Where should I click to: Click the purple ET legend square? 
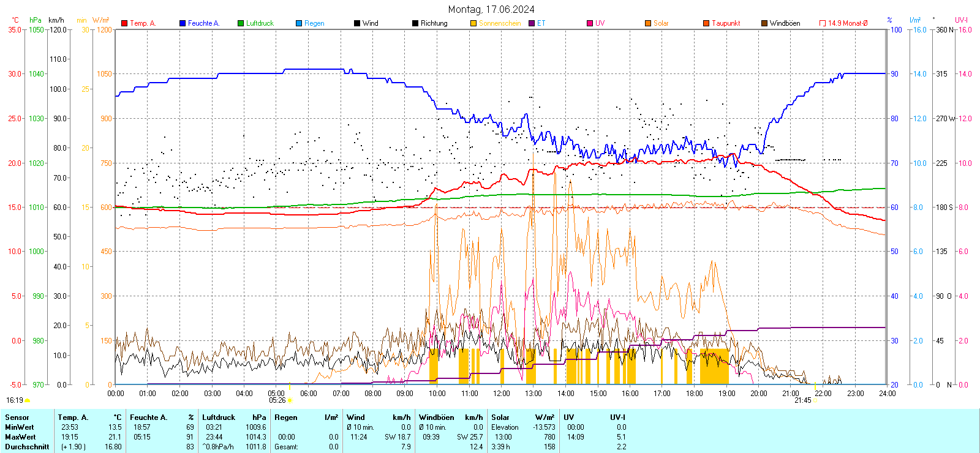tap(532, 23)
